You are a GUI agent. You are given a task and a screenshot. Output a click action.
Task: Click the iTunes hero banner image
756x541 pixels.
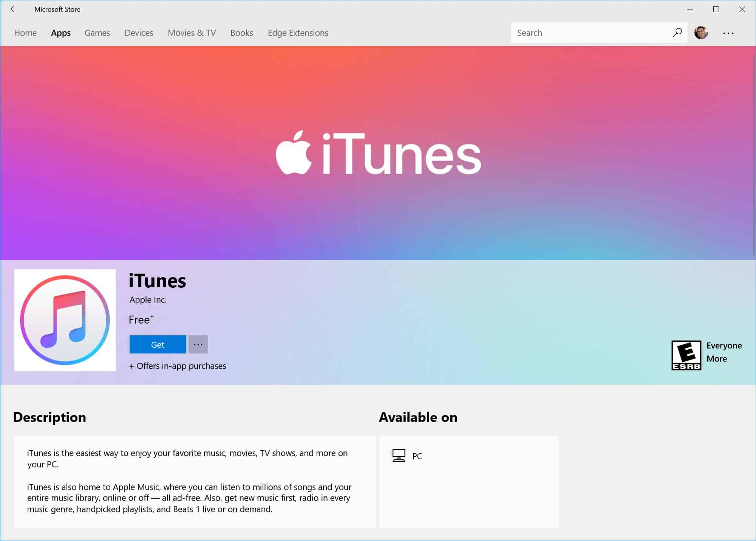(378, 153)
